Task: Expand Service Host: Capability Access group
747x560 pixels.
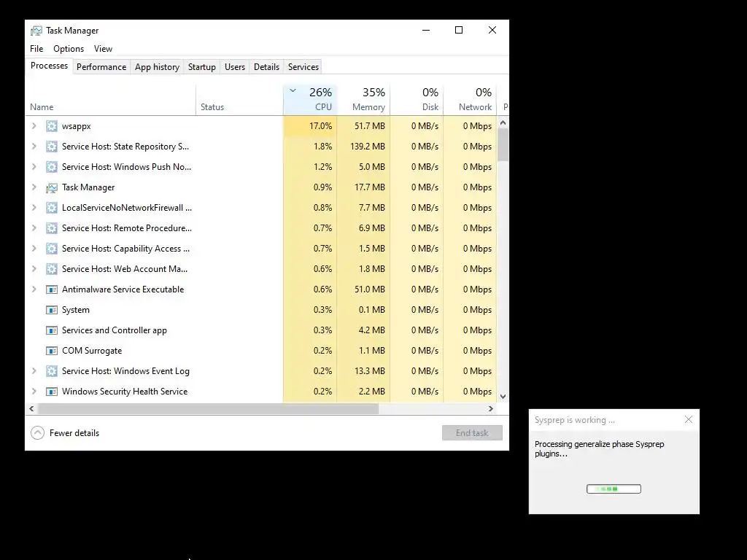Action: click(34, 249)
